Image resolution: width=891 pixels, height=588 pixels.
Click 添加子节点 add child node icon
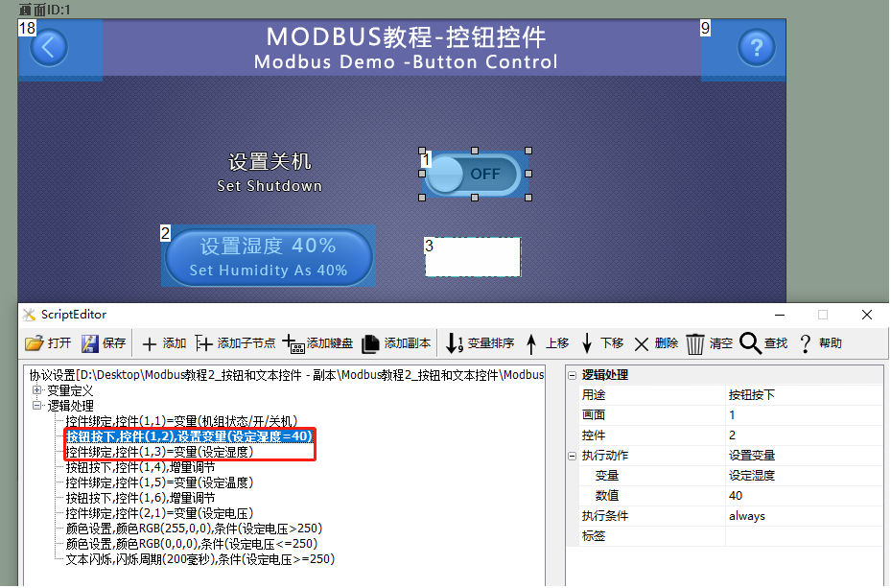coord(203,343)
